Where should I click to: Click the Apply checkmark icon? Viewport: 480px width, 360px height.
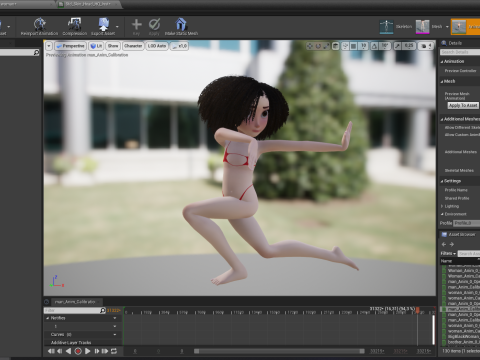pos(154,24)
